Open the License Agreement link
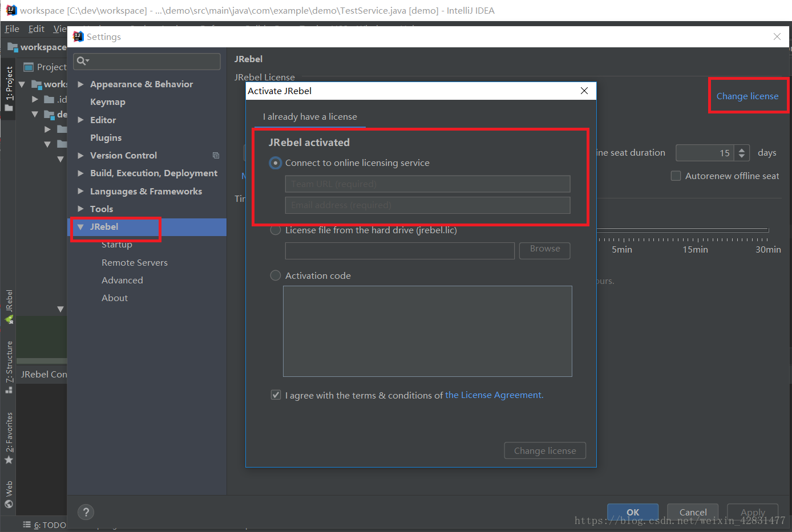The image size is (792, 532). [493, 395]
